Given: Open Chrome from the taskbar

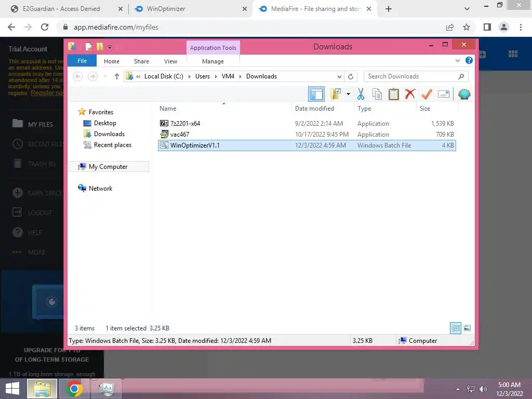Looking at the screenshot, I should tap(74, 389).
